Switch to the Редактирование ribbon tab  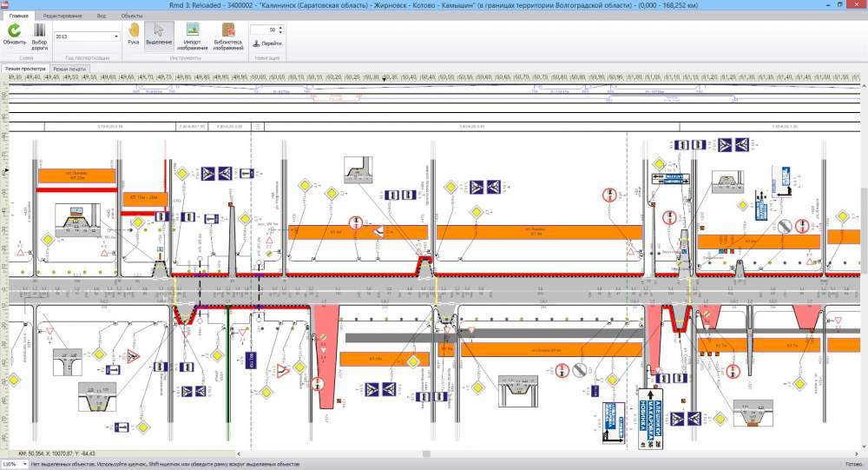tap(62, 16)
